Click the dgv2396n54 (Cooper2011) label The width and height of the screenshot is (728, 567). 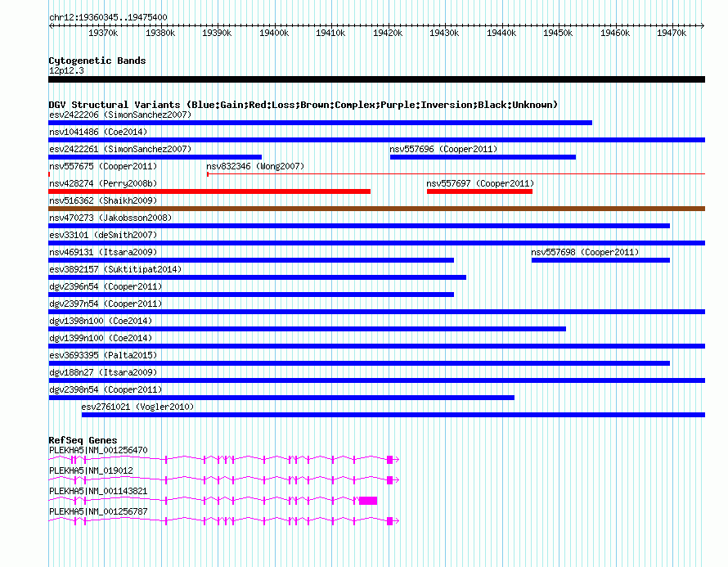(x=106, y=286)
